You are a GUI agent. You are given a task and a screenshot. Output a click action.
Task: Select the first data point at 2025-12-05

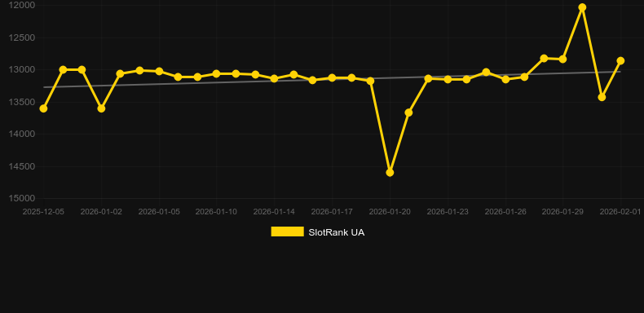pos(43,108)
